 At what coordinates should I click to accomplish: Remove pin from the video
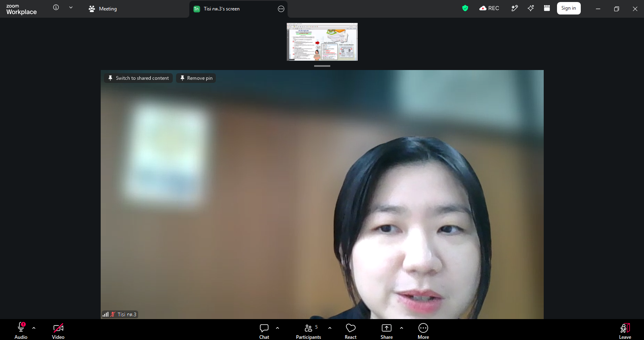coord(196,78)
